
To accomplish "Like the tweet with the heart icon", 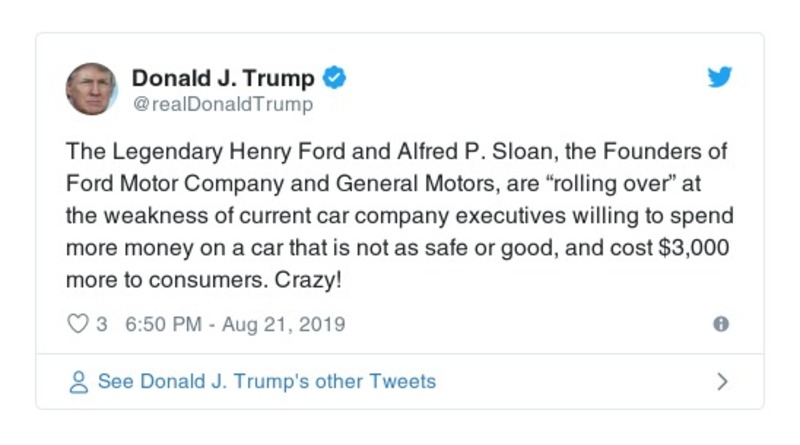I will [x=77, y=325].
